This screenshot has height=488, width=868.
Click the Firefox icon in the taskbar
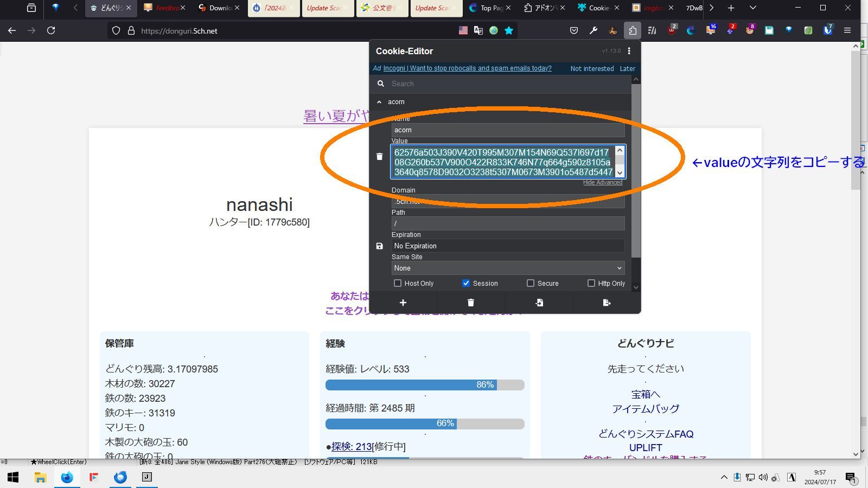(x=67, y=477)
